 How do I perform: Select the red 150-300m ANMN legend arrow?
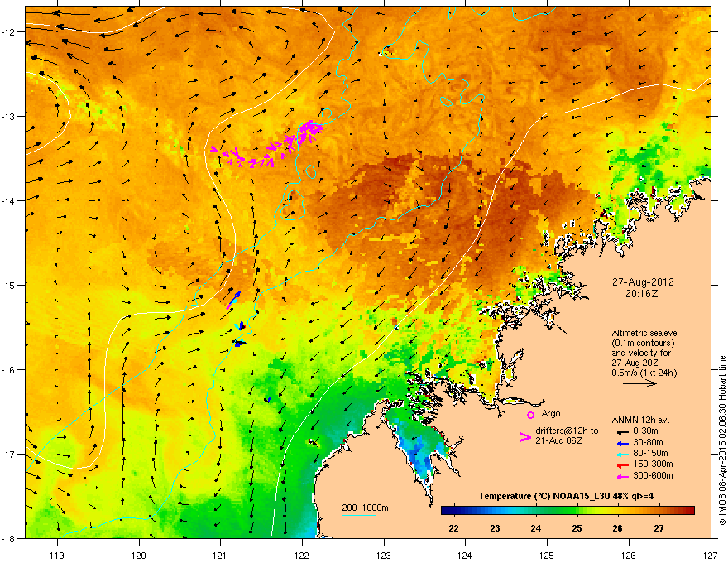[622, 464]
